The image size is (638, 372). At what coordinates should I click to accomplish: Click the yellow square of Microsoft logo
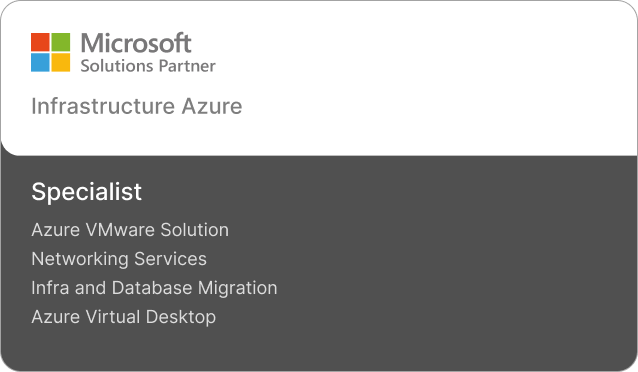[61, 62]
